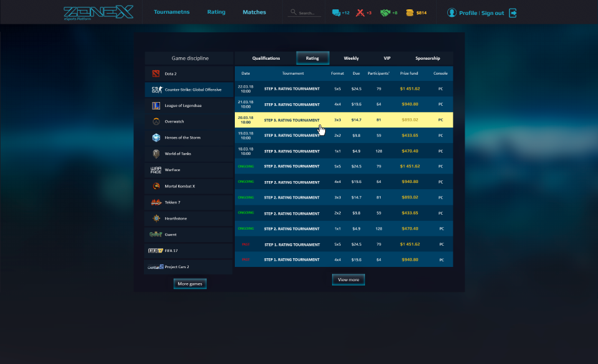The width and height of the screenshot is (598, 364).
Task: Open the ongoing Step 2 2x2 tournament
Action: tap(344, 213)
